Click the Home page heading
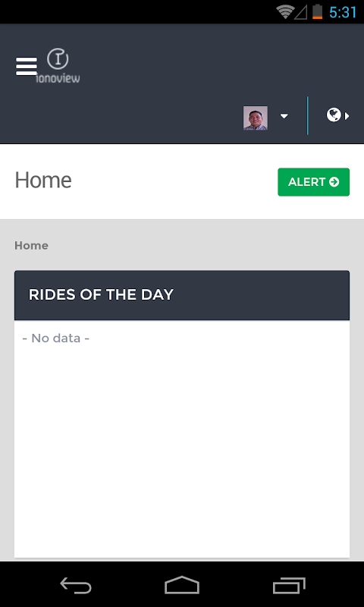364x607 pixels. point(43,181)
